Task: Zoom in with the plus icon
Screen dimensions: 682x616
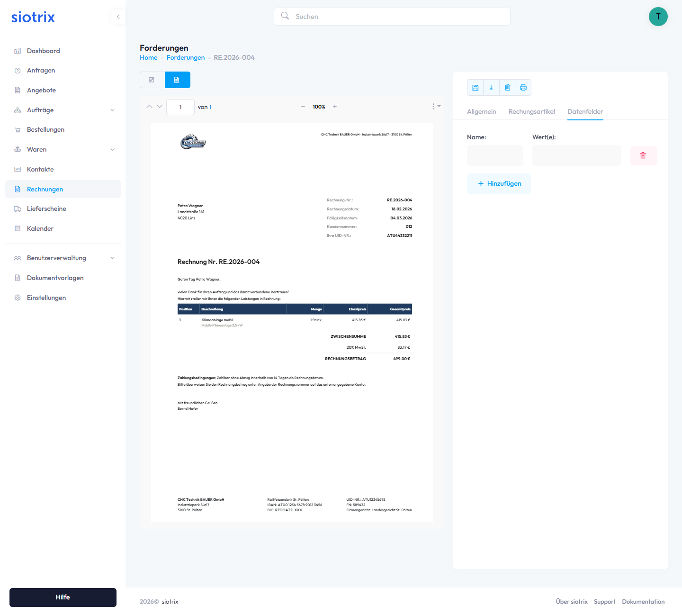Action: [x=335, y=107]
